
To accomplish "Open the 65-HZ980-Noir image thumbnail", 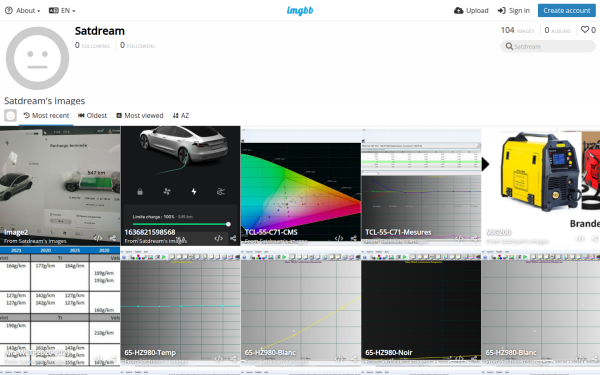I will coord(421,306).
